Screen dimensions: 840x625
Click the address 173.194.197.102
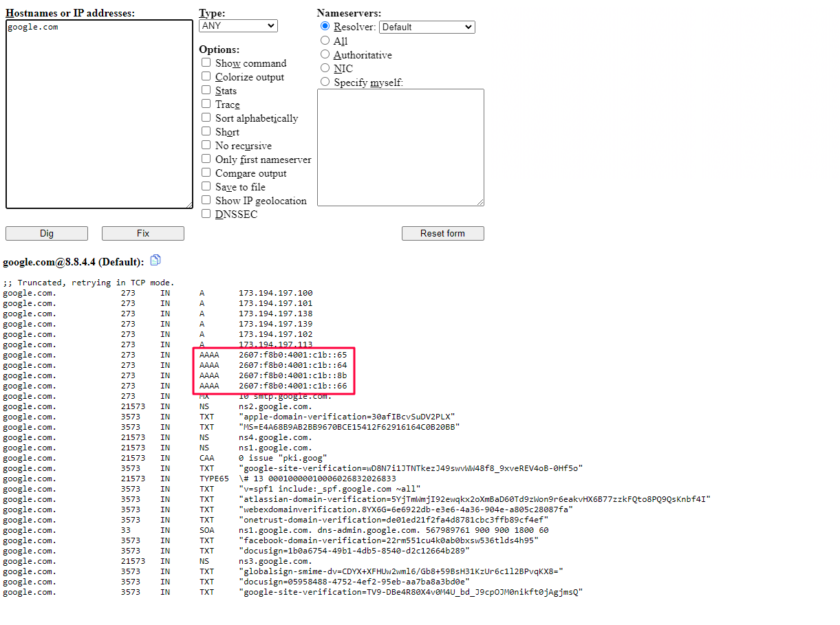[x=276, y=334]
